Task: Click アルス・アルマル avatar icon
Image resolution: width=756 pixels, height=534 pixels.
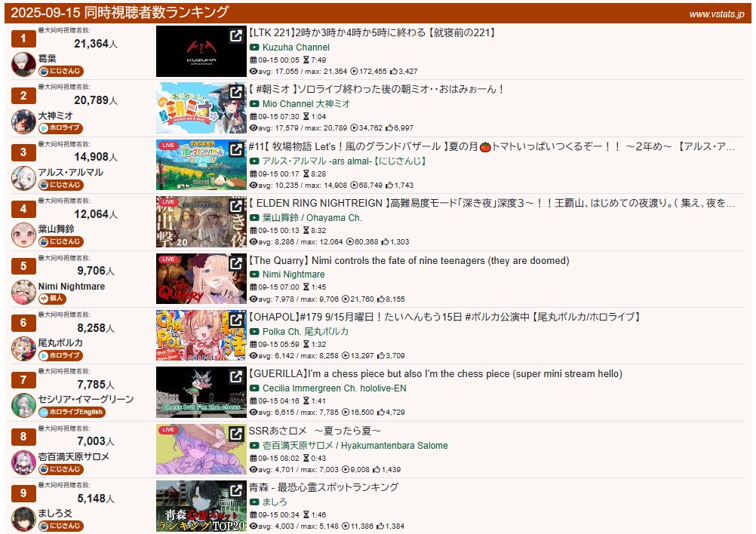Action: (x=23, y=178)
